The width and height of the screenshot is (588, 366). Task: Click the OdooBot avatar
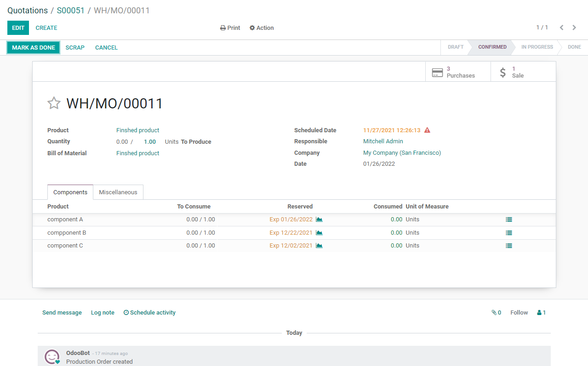pos(52,357)
